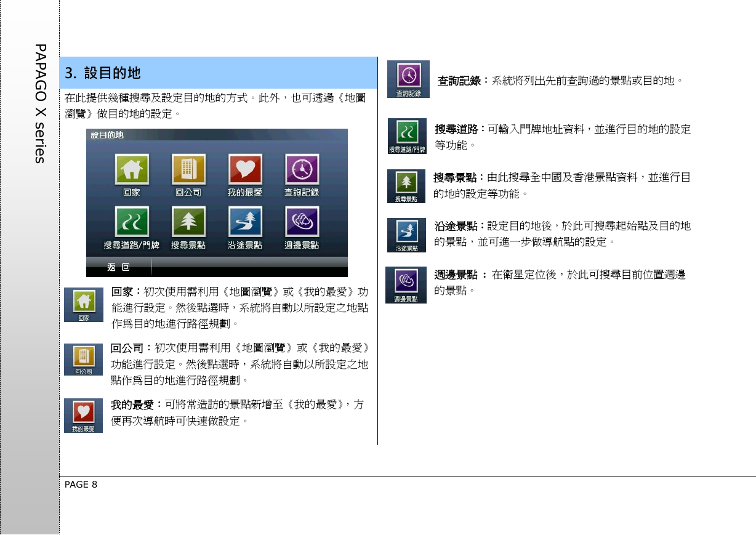756x535 pixels.
Task: Click the small 回家 thumbnail beside its description paragraph
Action: (83, 304)
